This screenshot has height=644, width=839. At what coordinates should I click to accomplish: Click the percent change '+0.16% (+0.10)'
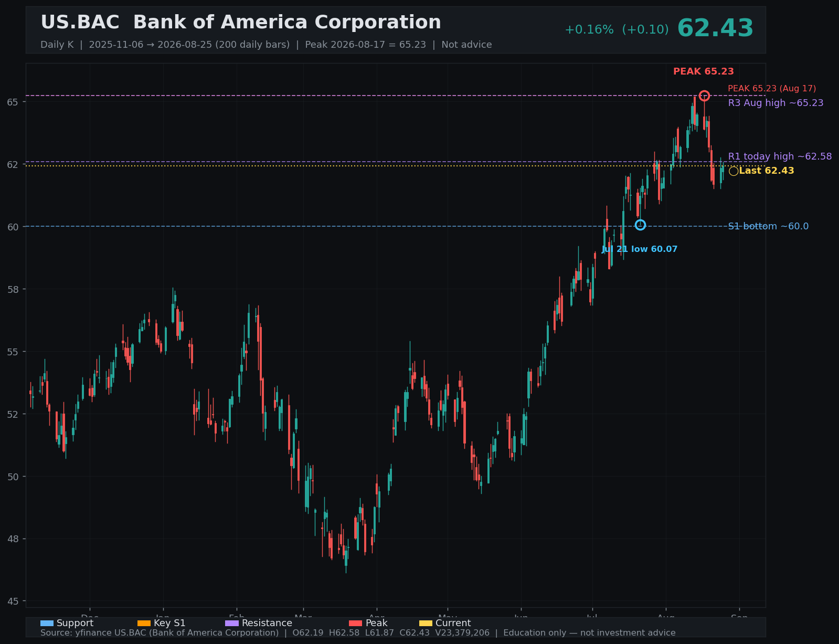click(617, 30)
